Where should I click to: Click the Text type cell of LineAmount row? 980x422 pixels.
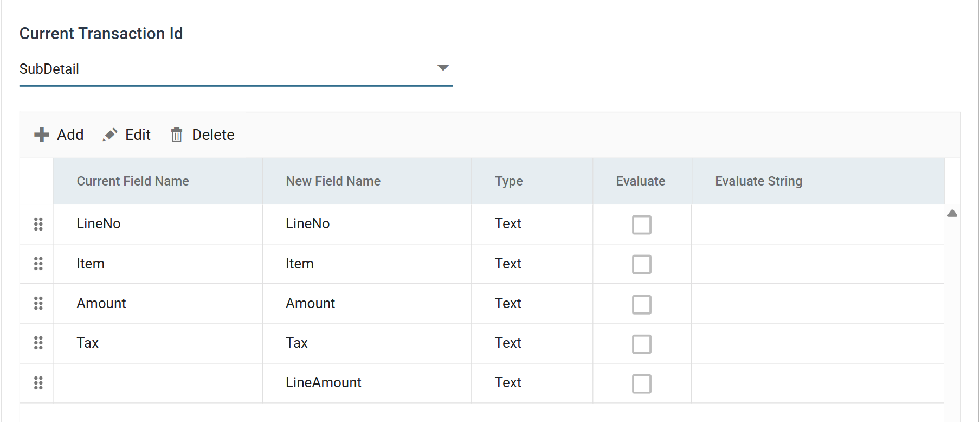pos(532,383)
